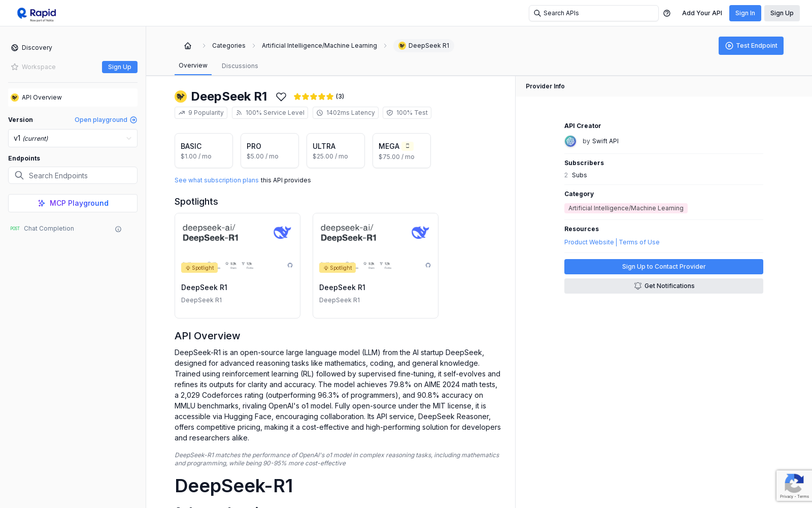The image size is (812, 508).
Task: Click the reCAPTCHA Privacy link
Action: [786, 496]
